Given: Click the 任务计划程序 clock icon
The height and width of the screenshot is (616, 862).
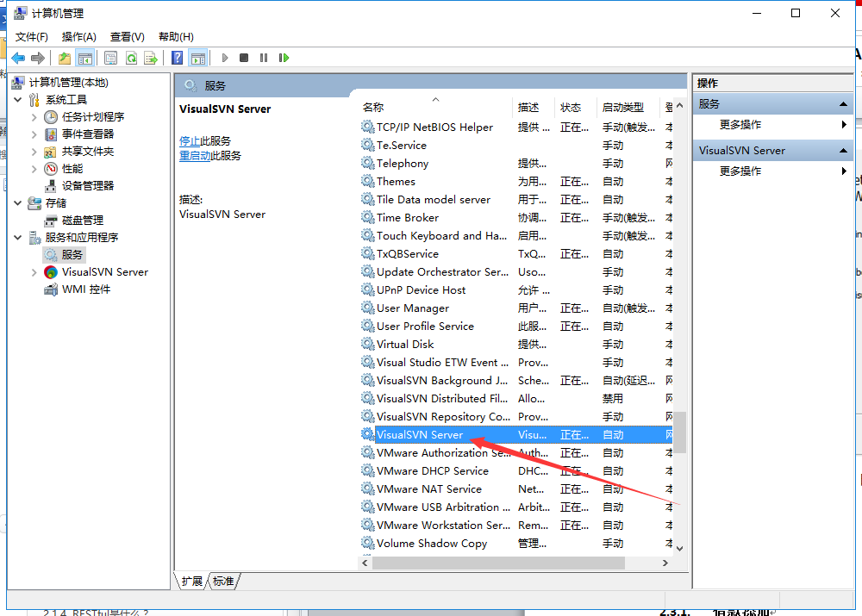Looking at the screenshot, I should pyautogui.click(x=51, y=117).
